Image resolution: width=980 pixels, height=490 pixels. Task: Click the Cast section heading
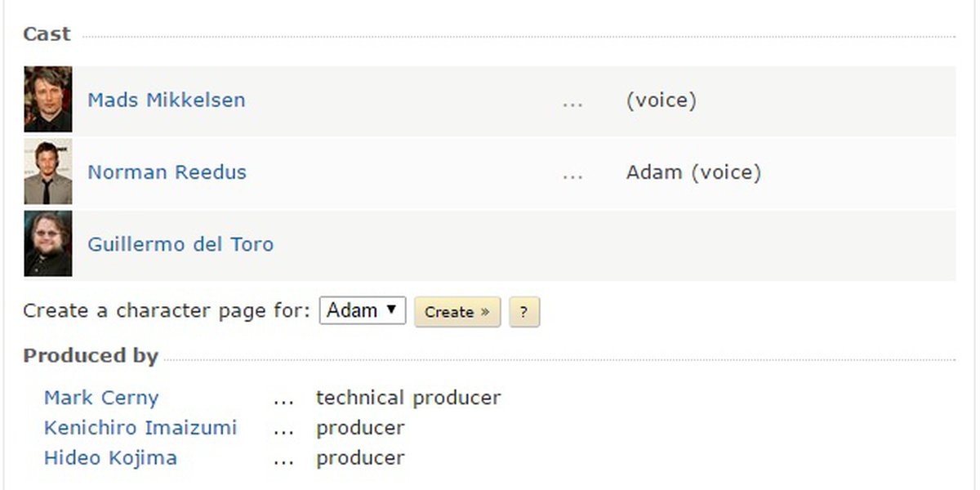click(47, 34)
